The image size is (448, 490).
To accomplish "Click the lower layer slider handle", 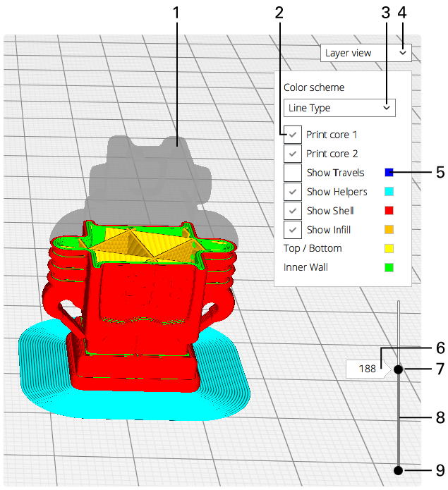I will (x=399, y=470).
